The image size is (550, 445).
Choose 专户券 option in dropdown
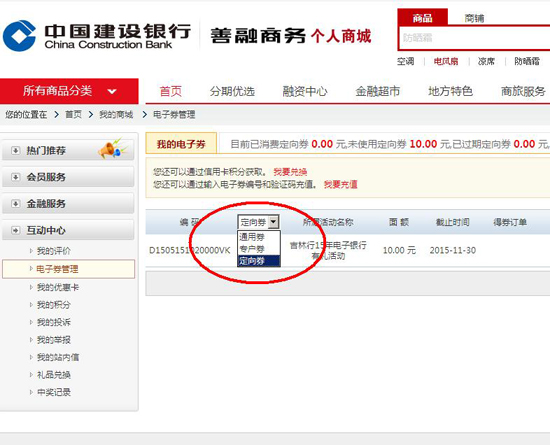[x=259, y=249]
